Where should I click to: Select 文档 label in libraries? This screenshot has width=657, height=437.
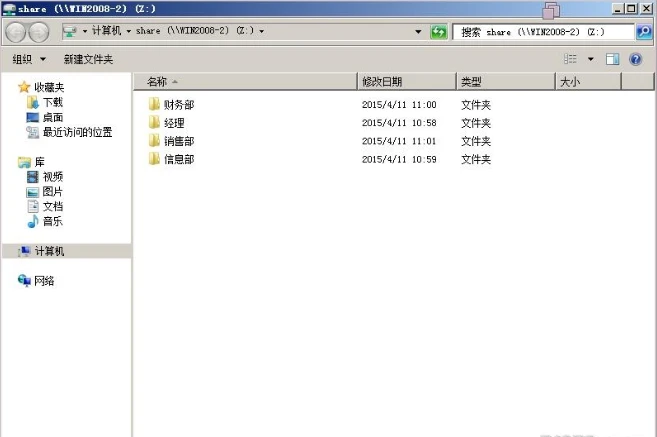[53, 206]
